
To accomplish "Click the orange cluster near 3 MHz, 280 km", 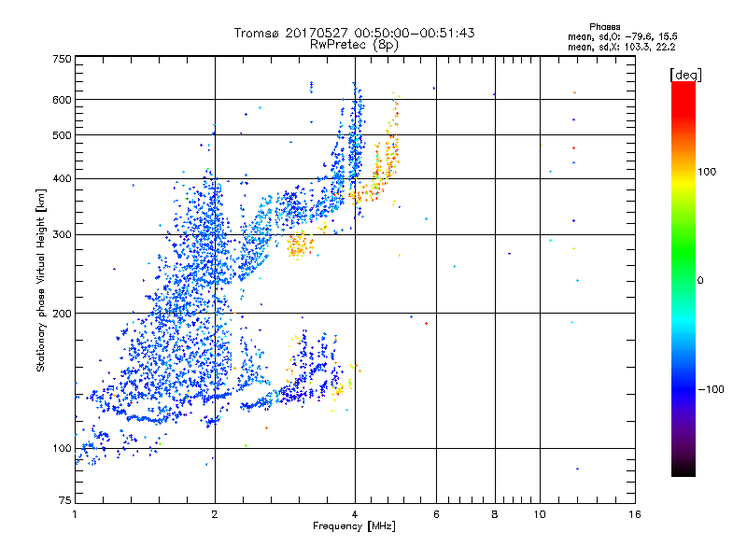I will pos(300,245).
